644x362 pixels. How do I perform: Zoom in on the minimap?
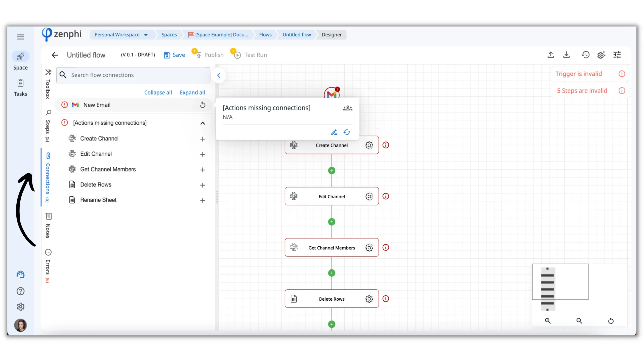[x=548, y=321]
